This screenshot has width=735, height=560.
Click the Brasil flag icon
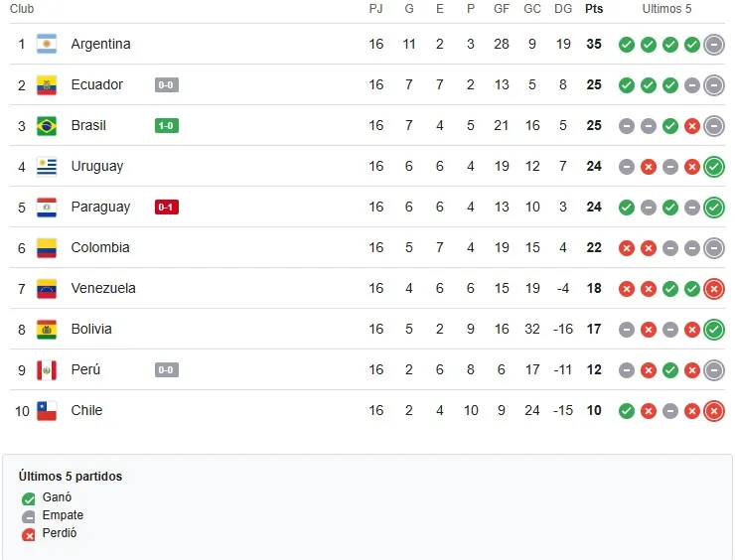(x=47, y=125)
